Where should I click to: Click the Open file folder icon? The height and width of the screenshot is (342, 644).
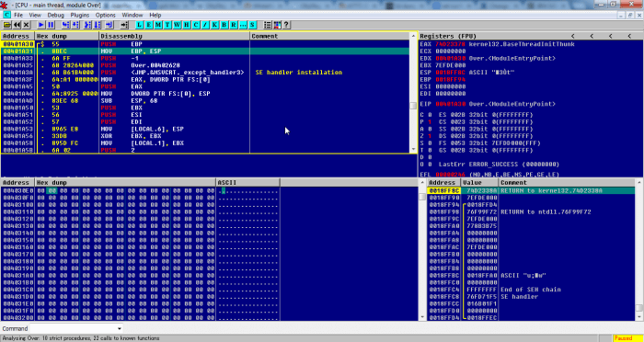point(7,25)
